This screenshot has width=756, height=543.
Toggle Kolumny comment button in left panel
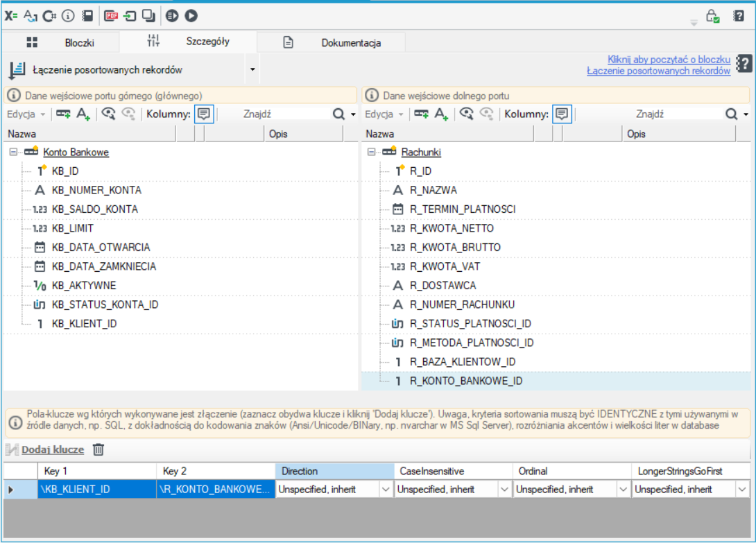pyautogui.click(x=204, y=114)
